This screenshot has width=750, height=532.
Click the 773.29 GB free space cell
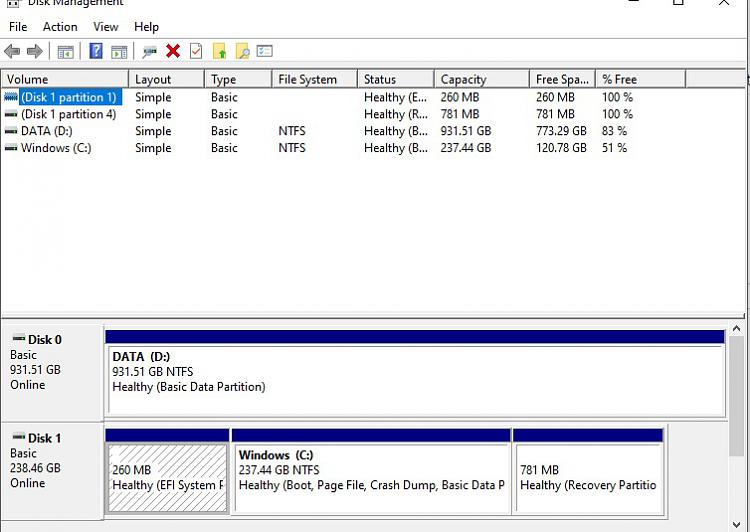(x=561, y=131)
